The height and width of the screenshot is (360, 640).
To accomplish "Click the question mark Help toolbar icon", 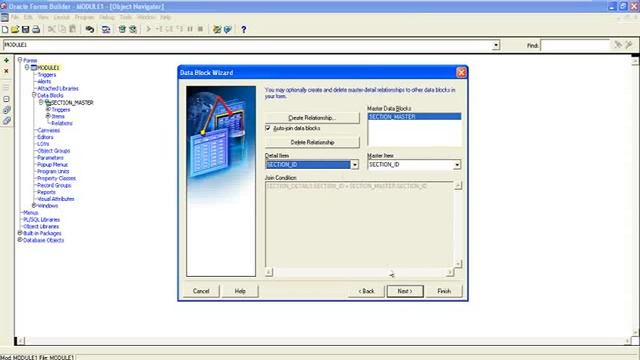I will click(244, 29).
